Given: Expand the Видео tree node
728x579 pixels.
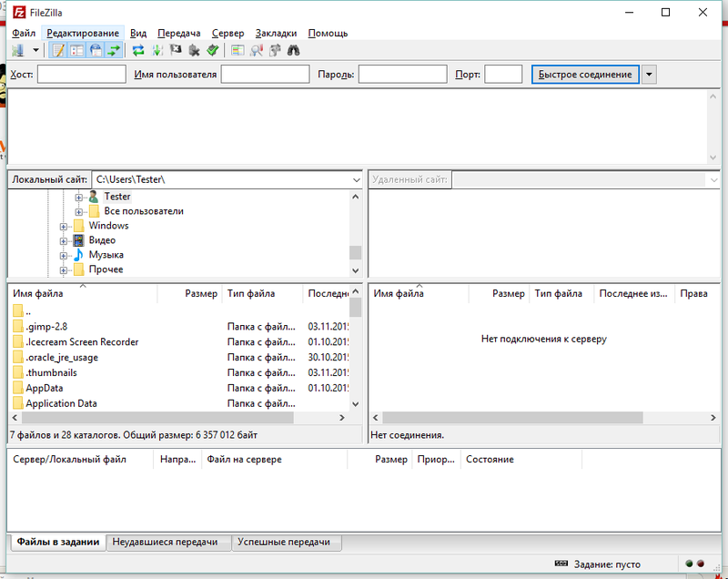Looking at the screenshot, I should 64,241.
